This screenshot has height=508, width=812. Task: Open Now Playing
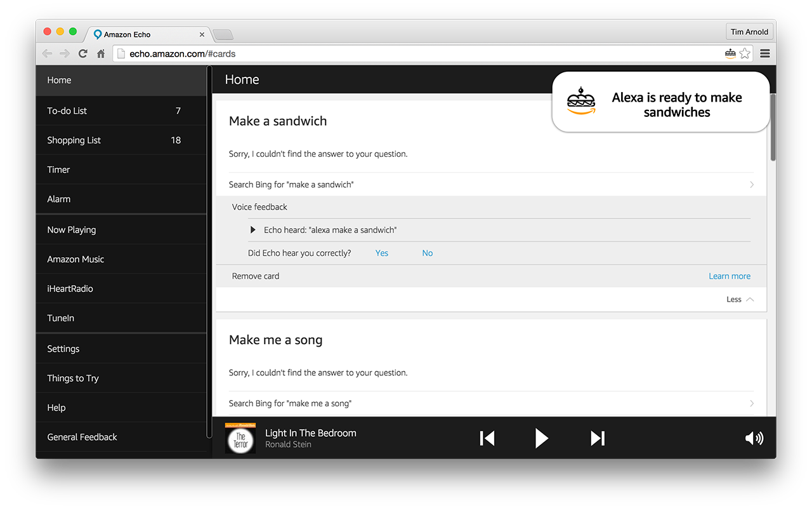pyautogui.click(x=121, y=230)
